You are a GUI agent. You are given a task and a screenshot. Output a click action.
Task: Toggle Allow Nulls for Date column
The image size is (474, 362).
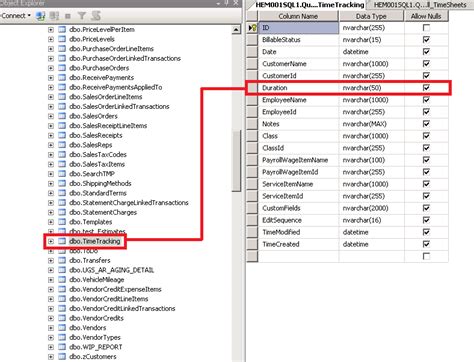click(426, 52)
